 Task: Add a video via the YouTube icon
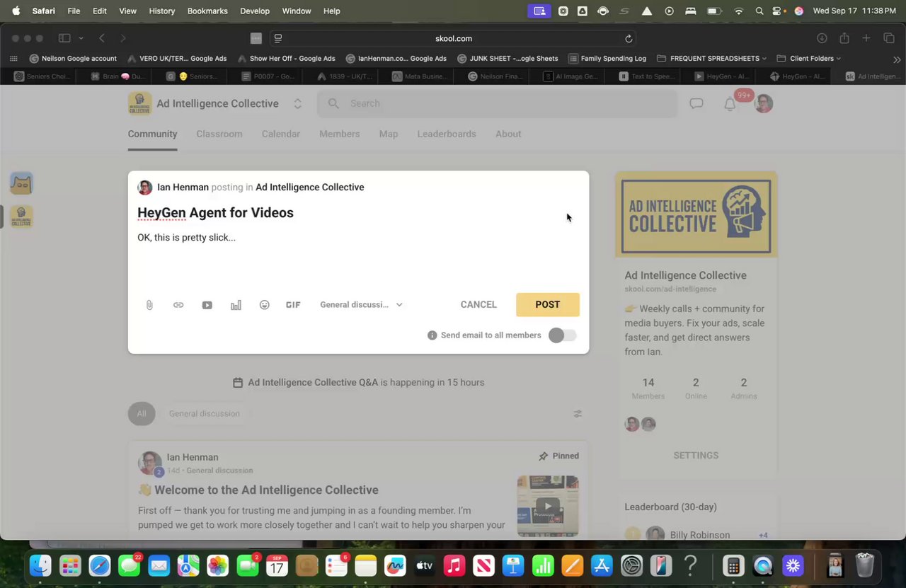(207, 305)
